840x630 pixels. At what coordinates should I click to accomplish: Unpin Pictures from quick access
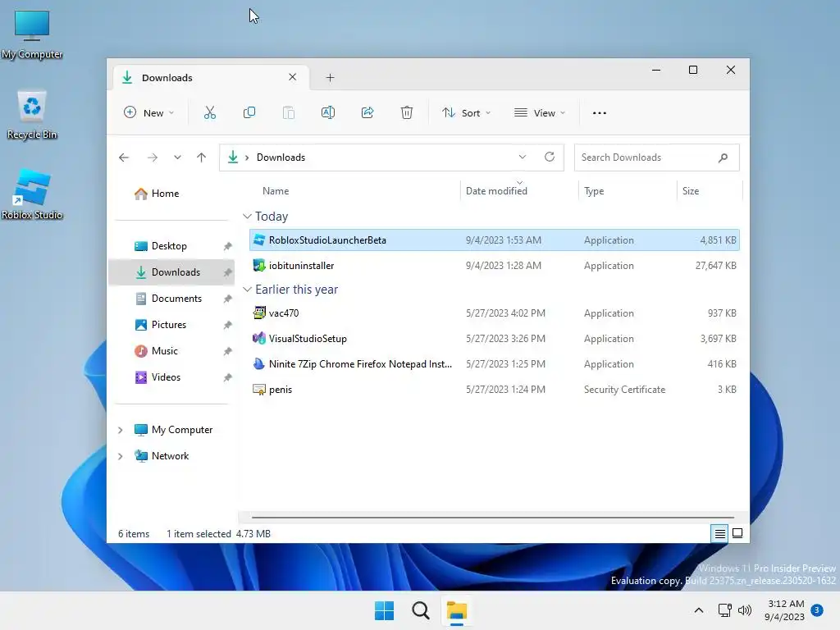[228, 325]
